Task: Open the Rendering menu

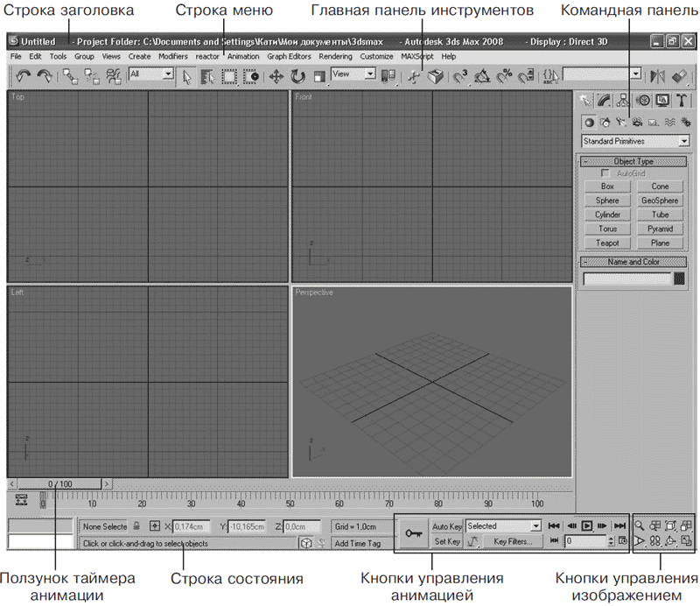Action: 334,56
